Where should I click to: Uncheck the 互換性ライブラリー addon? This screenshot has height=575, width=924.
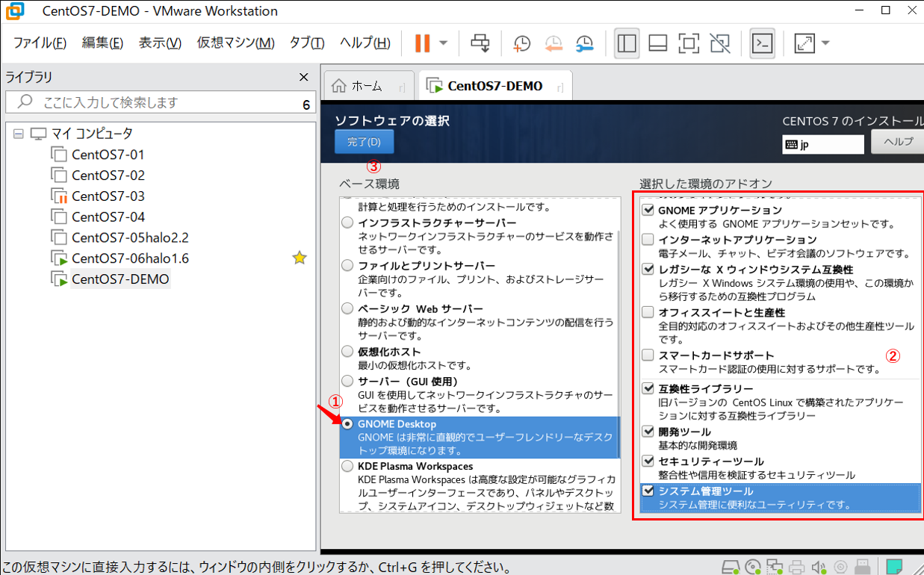tap(648, 389)
